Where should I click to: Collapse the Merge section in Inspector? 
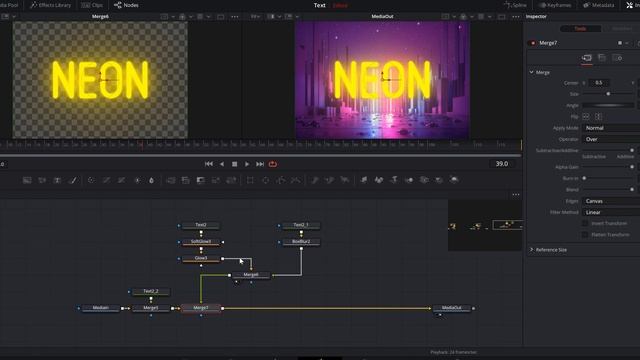pyautogui.click(x=531, y=72)
